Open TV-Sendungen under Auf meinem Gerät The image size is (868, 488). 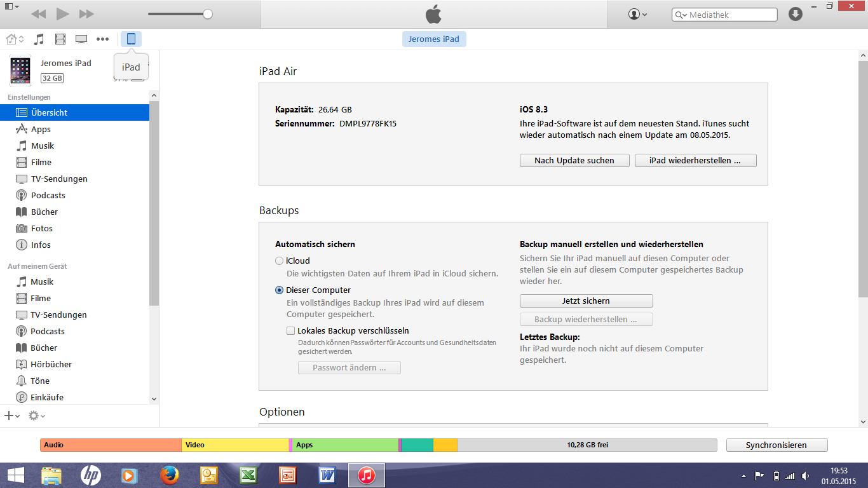click(x=75, y=315)
